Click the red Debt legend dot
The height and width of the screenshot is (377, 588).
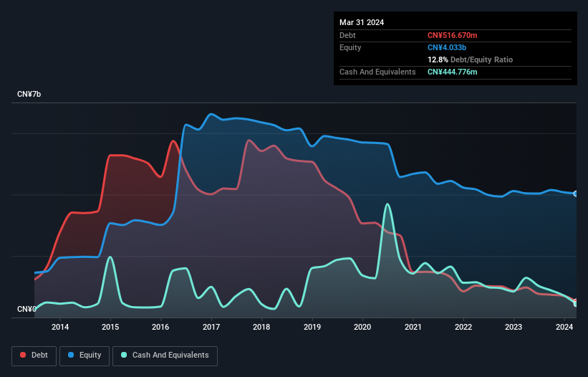click(23, 355)
